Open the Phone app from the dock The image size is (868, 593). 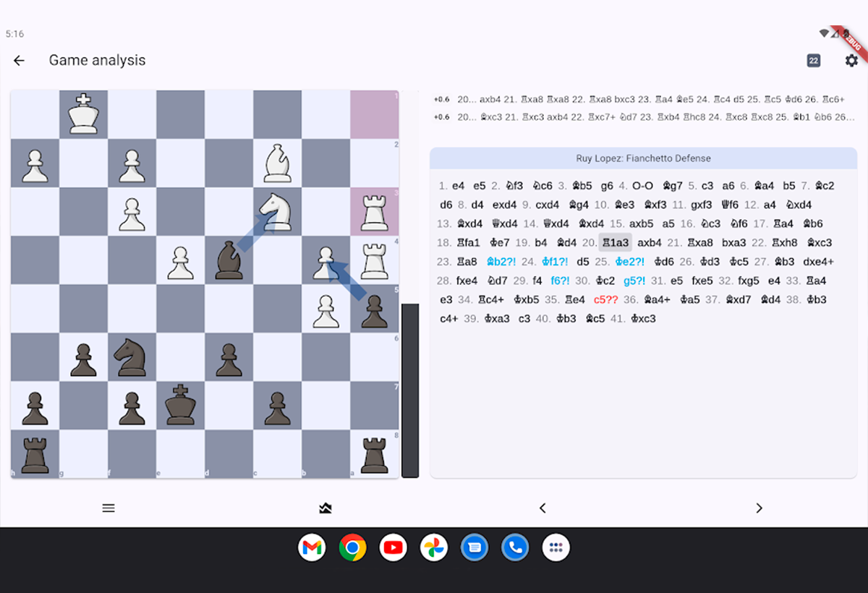pyautogui.click(x=515, y=548)
